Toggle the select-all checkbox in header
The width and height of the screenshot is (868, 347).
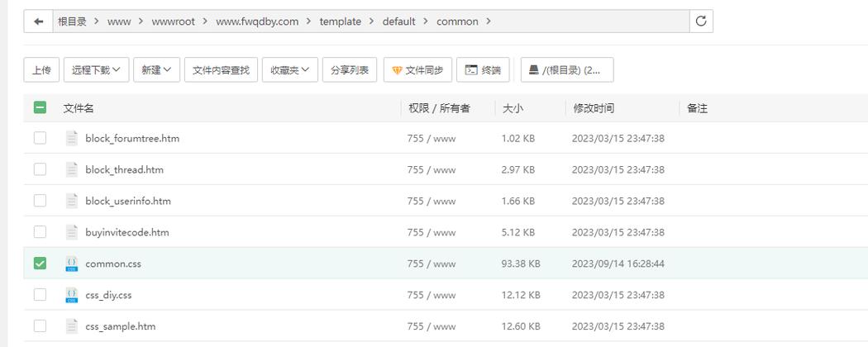(40, 107)
